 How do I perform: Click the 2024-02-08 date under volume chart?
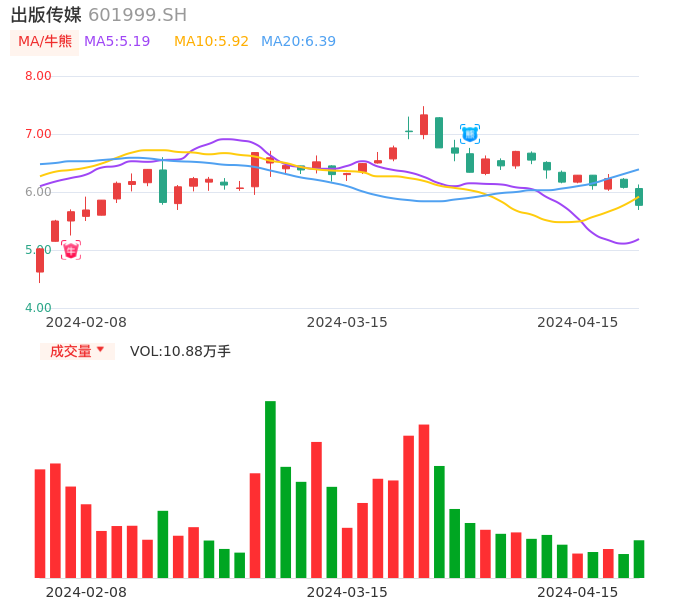[86, 592]
